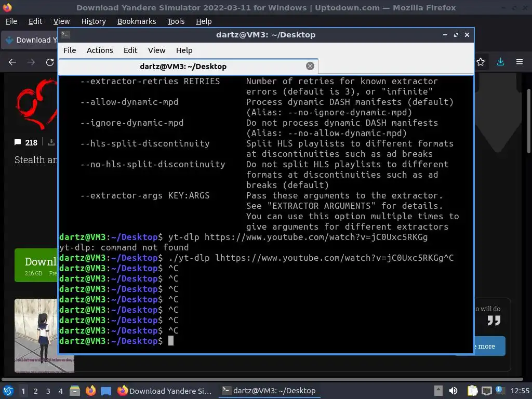Open Firefox File menu

tap(11, 21)
